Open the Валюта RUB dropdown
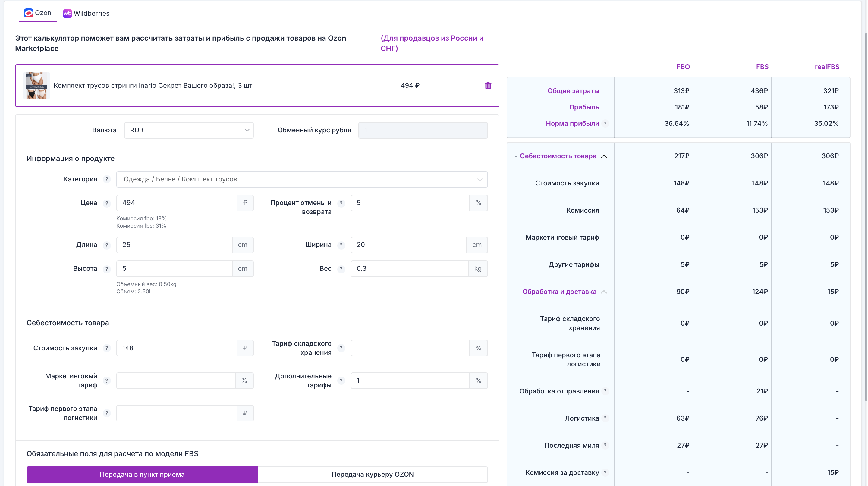This screenshot has height=486, width=868. click(x=189, y=130)
